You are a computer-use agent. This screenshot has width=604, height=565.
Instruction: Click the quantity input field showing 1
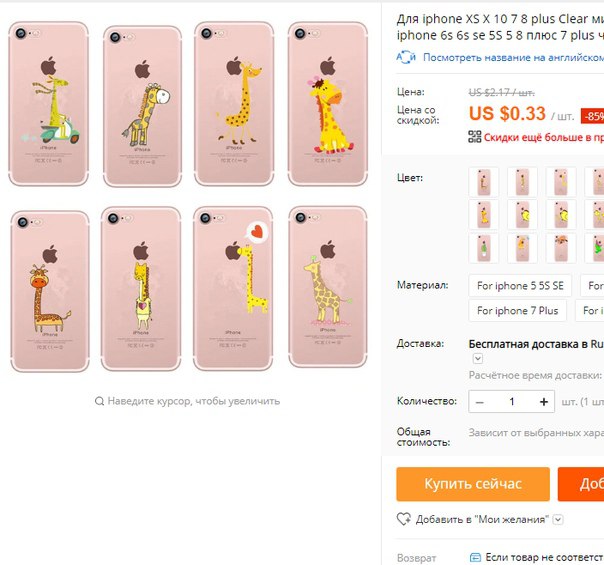tap(512, 402)
